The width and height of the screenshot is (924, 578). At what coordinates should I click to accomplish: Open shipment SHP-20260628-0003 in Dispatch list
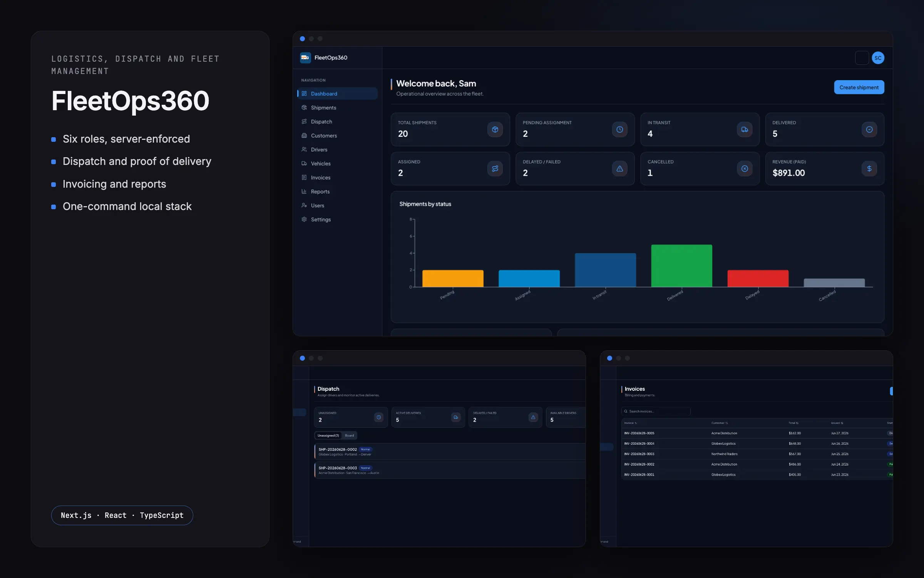(450, 470)
